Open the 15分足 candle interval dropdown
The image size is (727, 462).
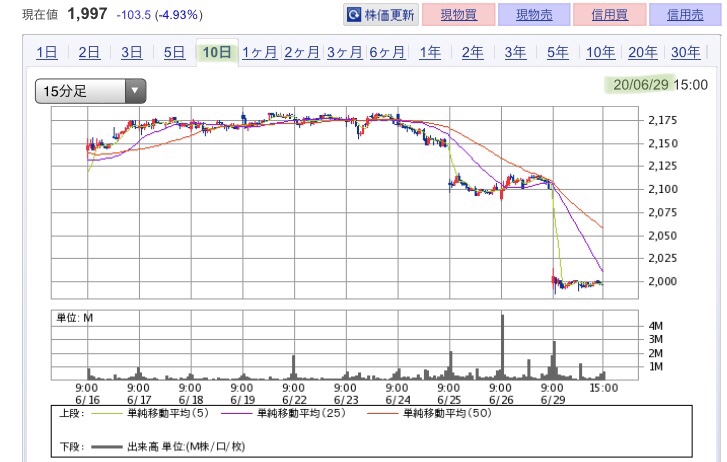(91, 91)
